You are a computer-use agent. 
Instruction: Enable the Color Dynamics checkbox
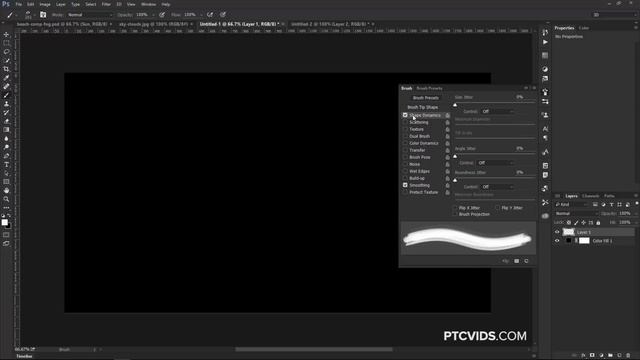tap(405, 143)
